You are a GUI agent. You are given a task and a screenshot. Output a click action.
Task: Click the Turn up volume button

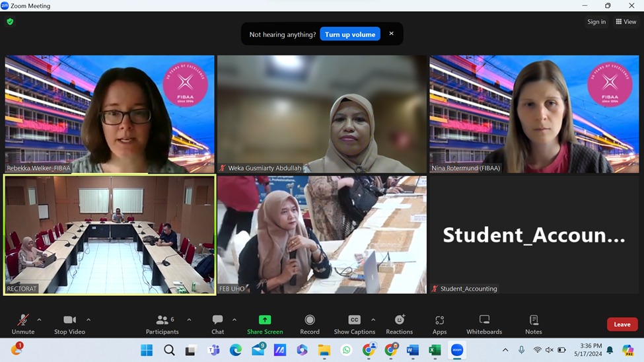(x=349, y=34)
